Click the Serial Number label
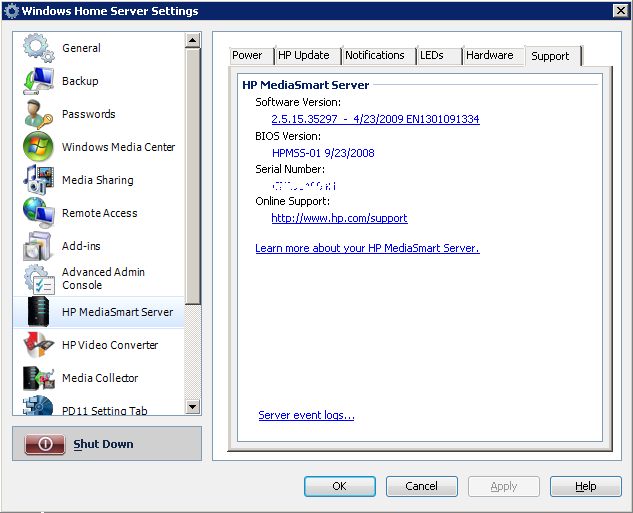 290,169
